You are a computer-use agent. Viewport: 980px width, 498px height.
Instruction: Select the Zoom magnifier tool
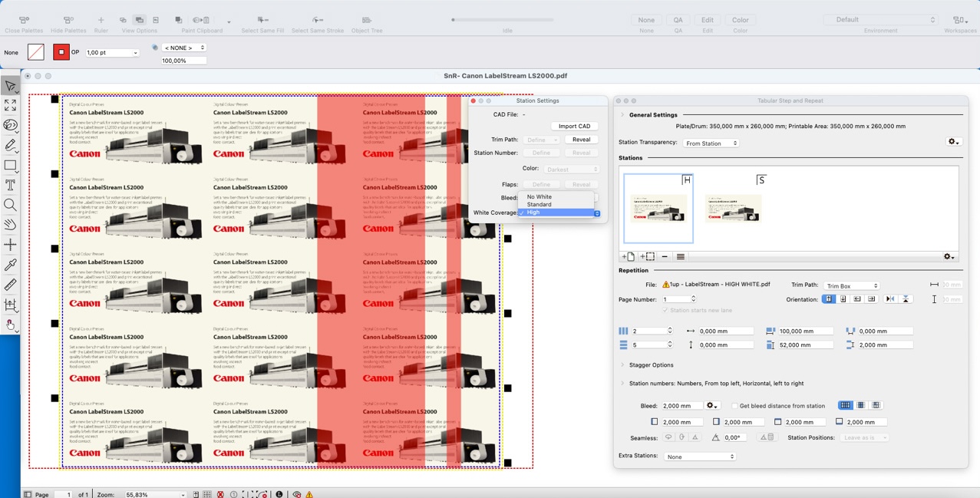click(10, 205)
